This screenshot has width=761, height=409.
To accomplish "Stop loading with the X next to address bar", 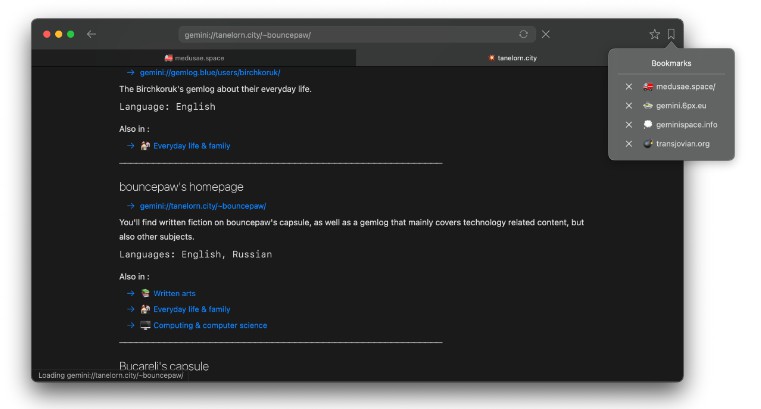I will pos(546,34).
